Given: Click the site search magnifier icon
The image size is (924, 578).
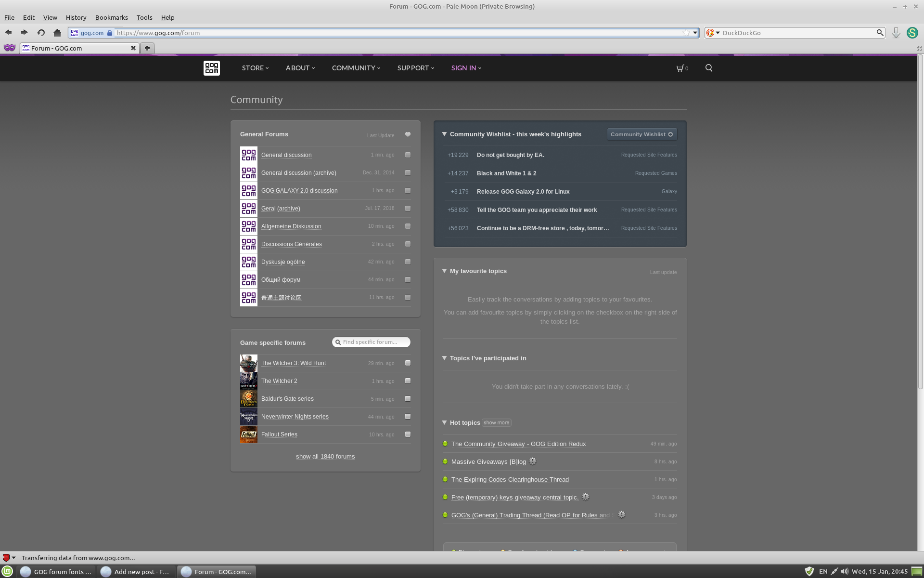Looking at the screenshot, I should (x=709, y=68).
